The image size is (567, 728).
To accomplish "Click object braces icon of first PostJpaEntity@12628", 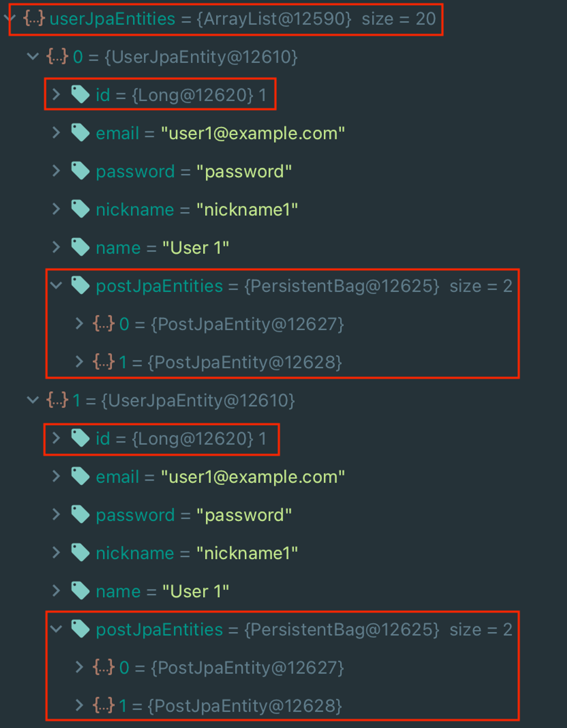I will (103, 362).
